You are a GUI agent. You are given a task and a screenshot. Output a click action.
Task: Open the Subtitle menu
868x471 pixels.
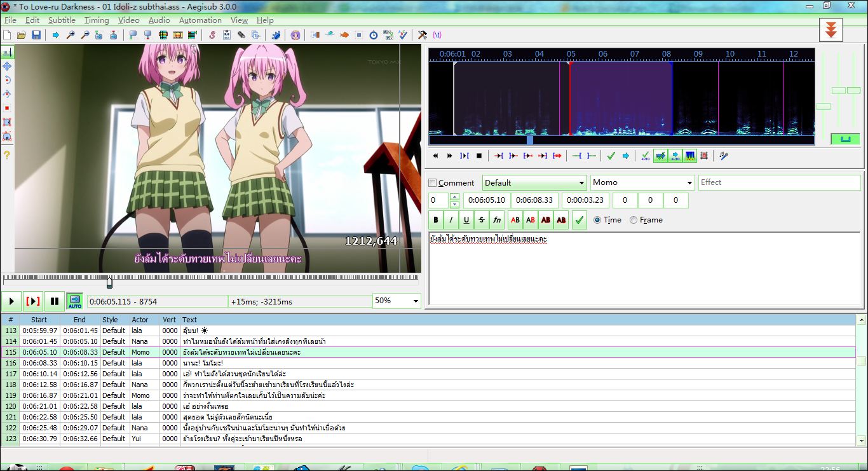pos(62,20)
